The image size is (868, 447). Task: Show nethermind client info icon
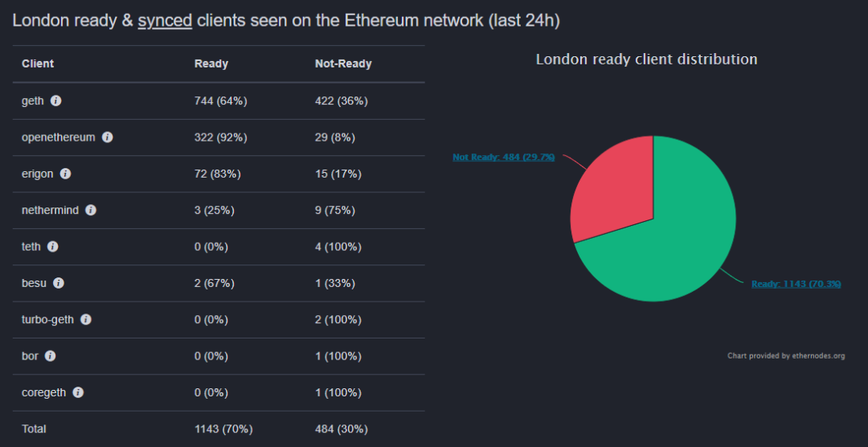91,210
